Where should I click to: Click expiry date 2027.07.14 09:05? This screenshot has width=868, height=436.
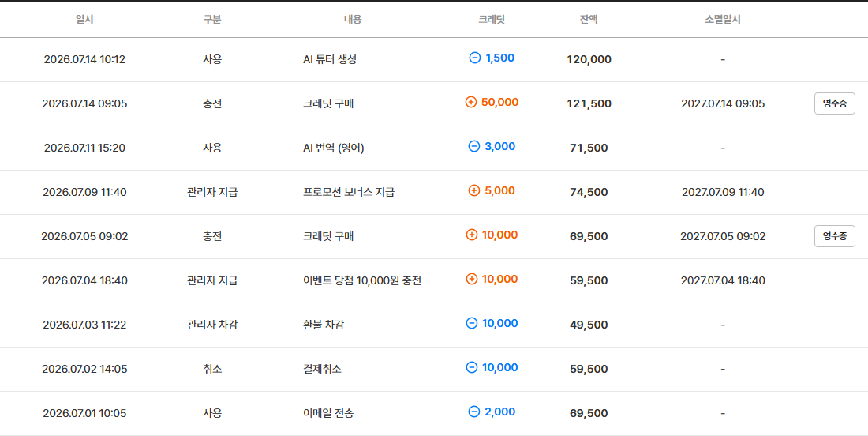723,103
